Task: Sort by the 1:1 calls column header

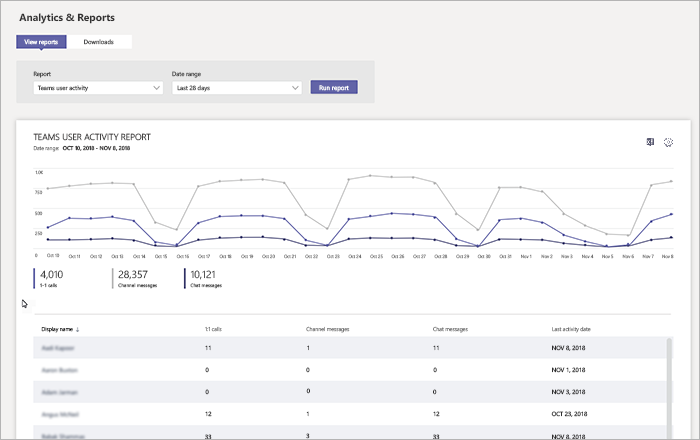Action: click(214, 328)
